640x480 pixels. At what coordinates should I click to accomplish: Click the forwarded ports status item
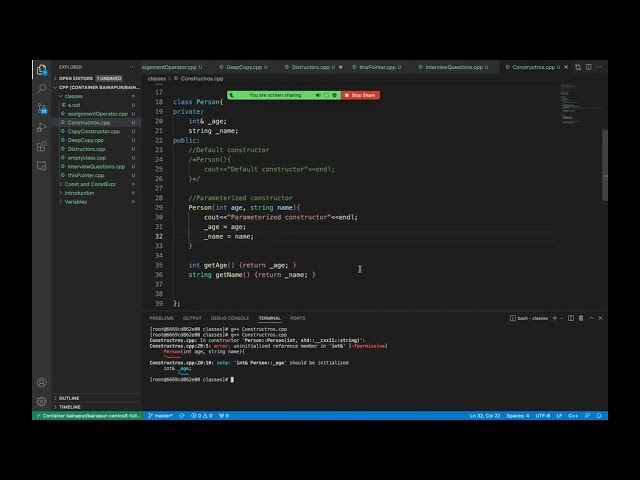pos(224,416)
